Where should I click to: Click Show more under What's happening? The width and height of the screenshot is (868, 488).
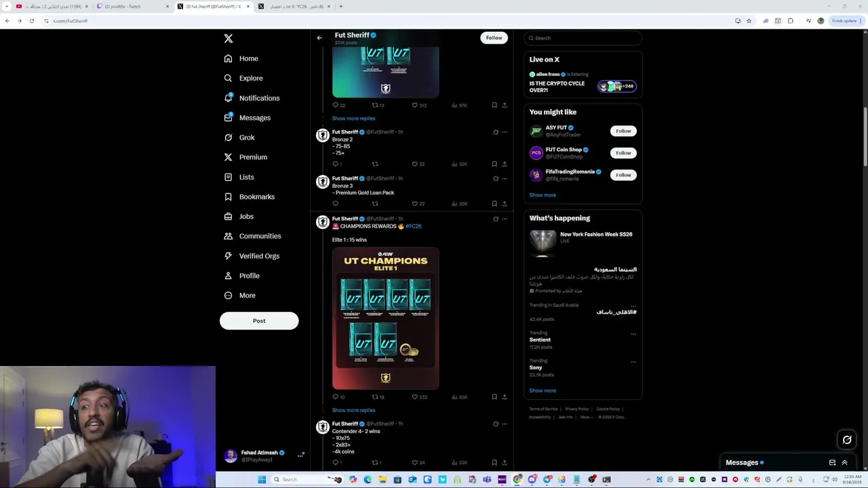tap(542, 390)
